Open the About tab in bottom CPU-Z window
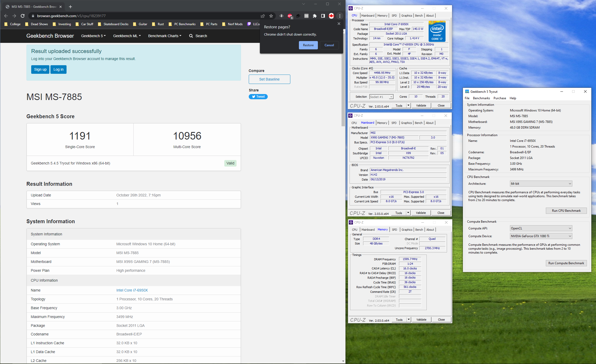The height and width of the screenshot is (364, 596). [x=430, y=230]
